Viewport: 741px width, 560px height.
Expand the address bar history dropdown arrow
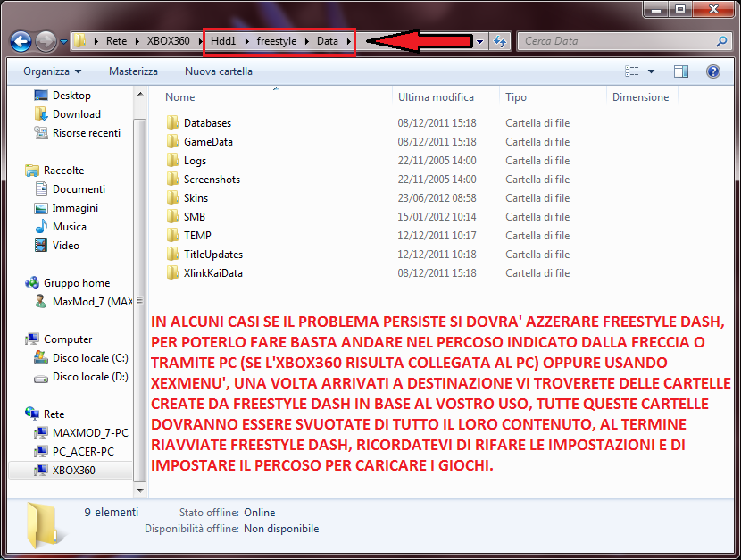[x=479, y=40]
